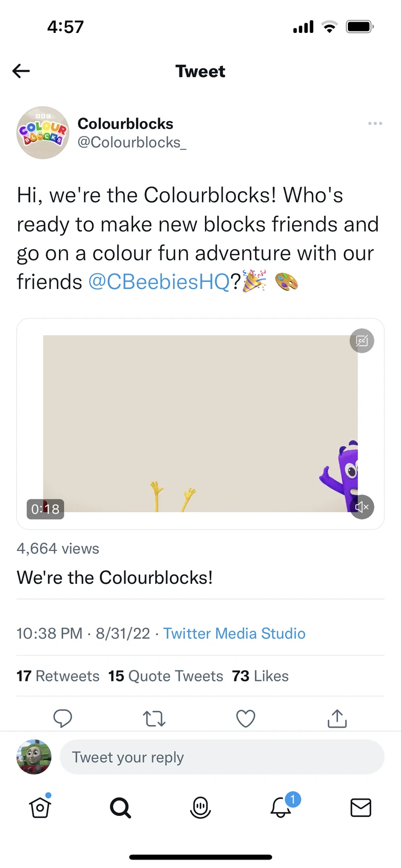
Task: Go back using the arrow icon
Action: coord(21,71)
